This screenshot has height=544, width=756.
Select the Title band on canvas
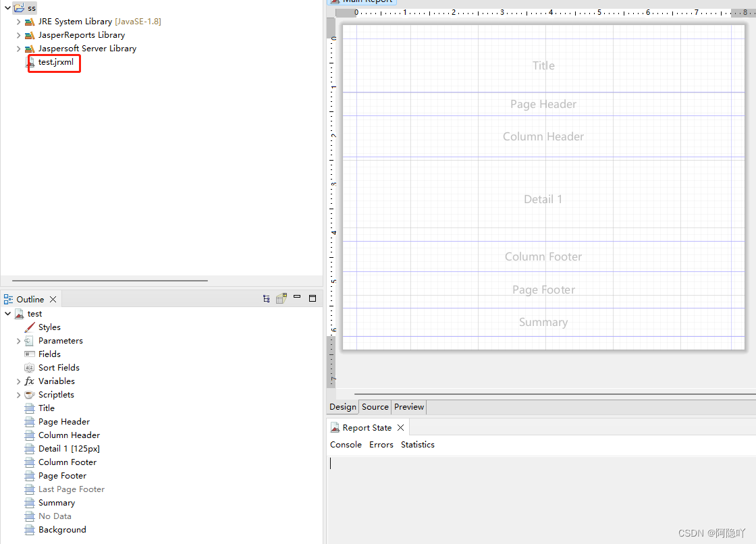click(x=543, y=65)
